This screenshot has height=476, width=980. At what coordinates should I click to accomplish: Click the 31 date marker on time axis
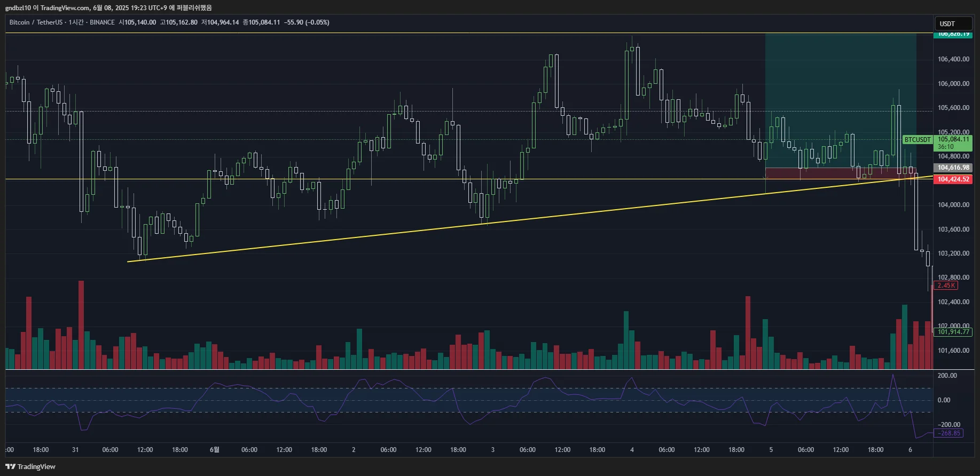(x=75, y=450)
